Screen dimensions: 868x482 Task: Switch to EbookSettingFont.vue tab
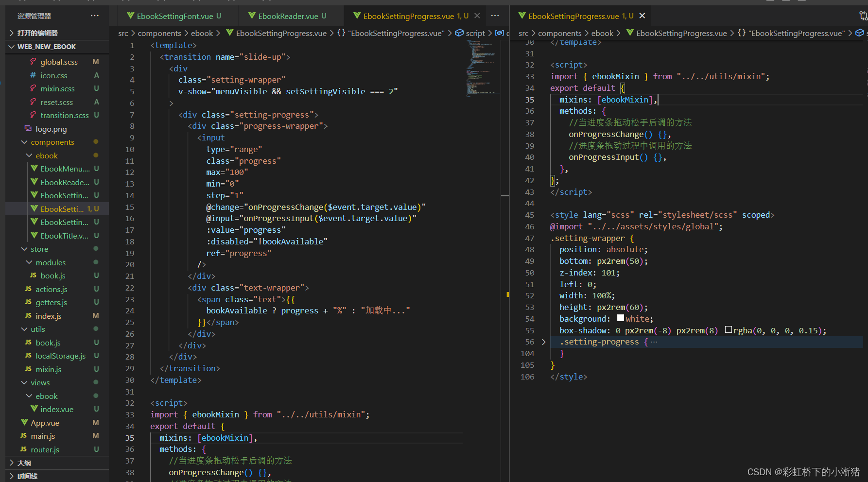tap(174, 16)
